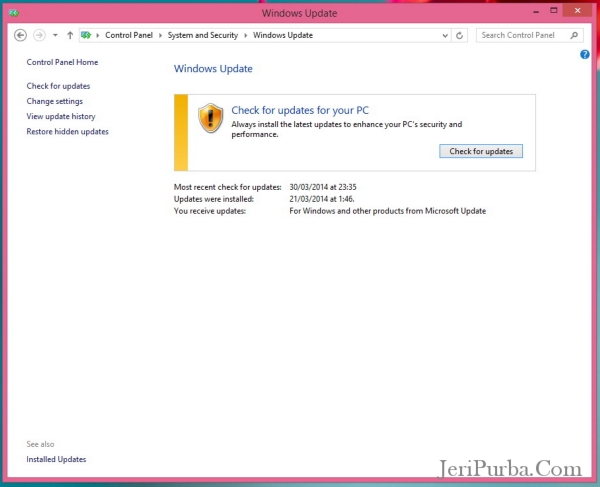
Task: Open Restore hidden updates link
Action: [x=67, y=132]
